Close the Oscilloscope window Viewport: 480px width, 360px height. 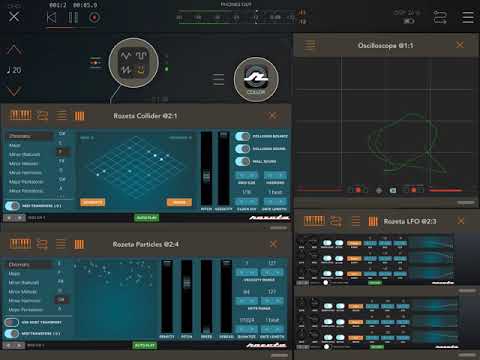[x=460, y=45]
